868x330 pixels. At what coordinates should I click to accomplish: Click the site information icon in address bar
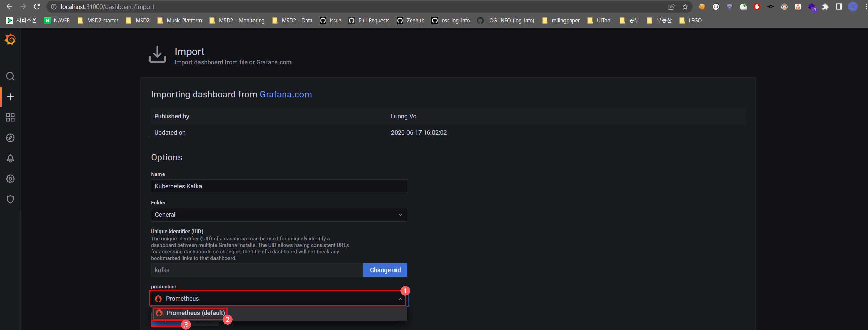click(x=54, y=6)
